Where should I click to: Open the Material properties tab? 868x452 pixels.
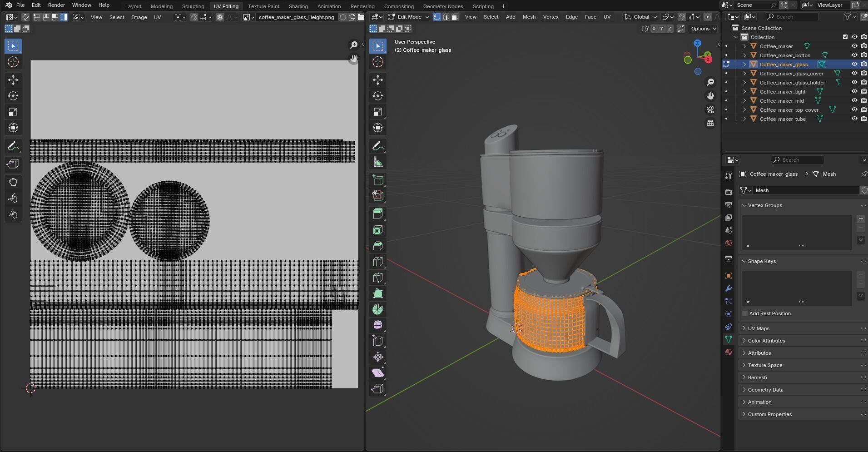(729, 352)
